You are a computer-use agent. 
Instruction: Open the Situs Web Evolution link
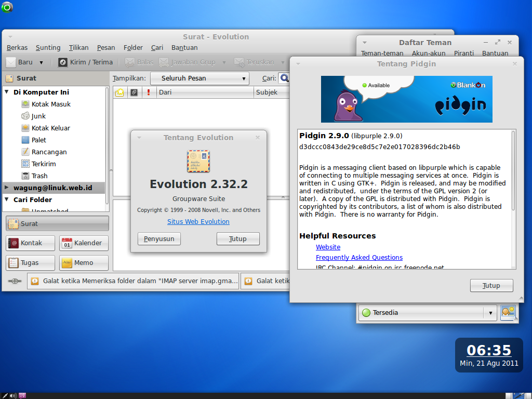(198, 221)
